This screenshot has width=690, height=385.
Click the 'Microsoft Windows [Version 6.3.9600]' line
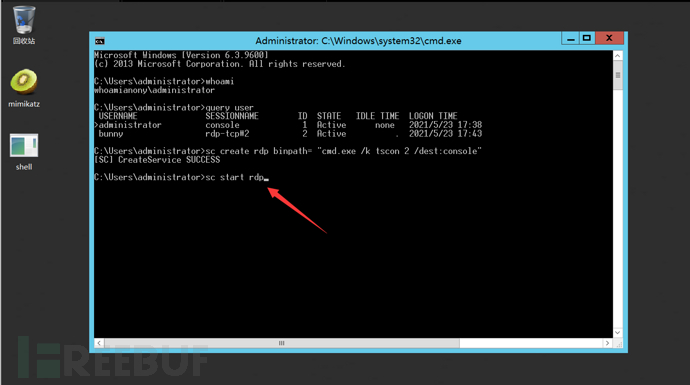click(181, 55)
